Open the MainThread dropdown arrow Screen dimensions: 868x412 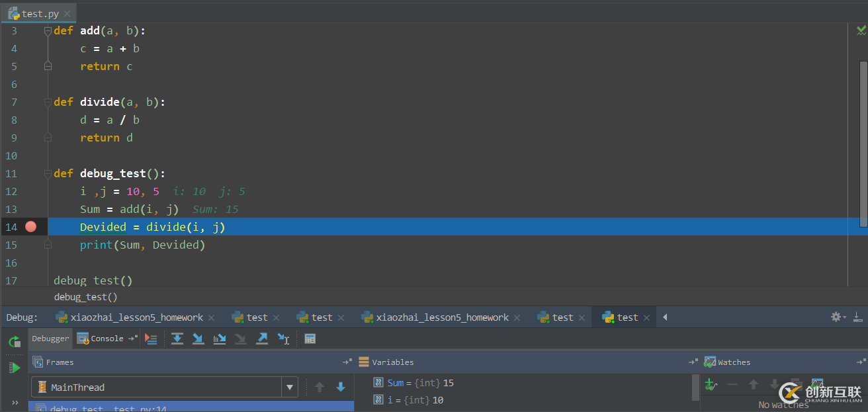coord(290,387)
